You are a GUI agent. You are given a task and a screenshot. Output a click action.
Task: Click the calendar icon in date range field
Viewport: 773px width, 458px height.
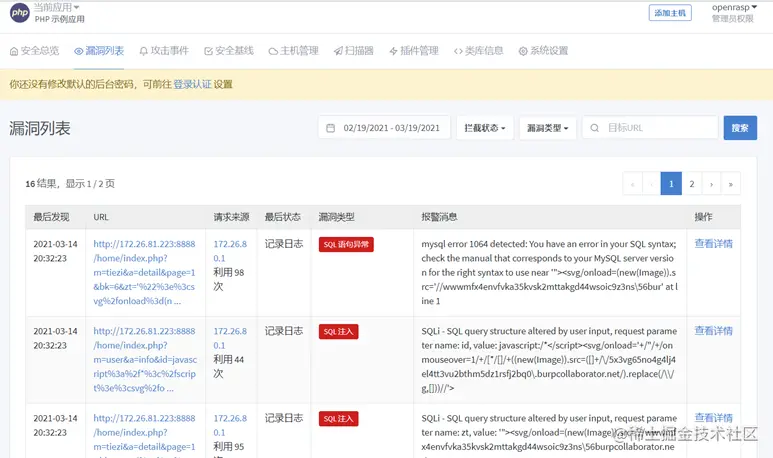tap(330, 128)
